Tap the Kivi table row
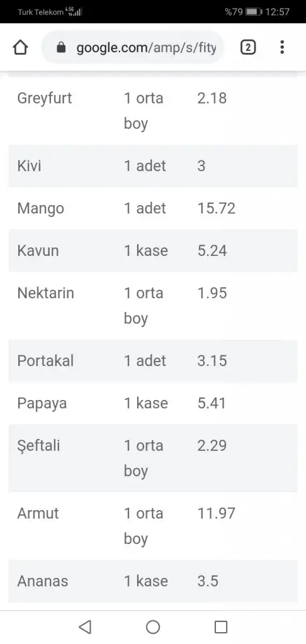 pos(153,166)
